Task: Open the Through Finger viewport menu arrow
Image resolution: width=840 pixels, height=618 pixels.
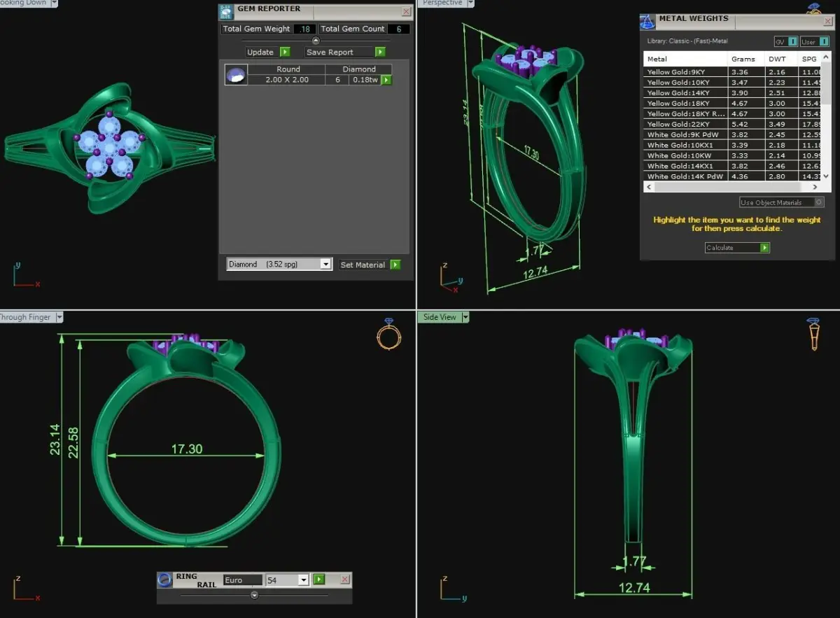Action: pyautogui.click(x=59, y=317)
